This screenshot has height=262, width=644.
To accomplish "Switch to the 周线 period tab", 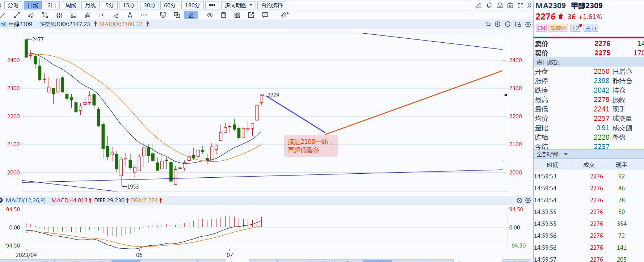I will pyautogui.click(x=71, y=5).
